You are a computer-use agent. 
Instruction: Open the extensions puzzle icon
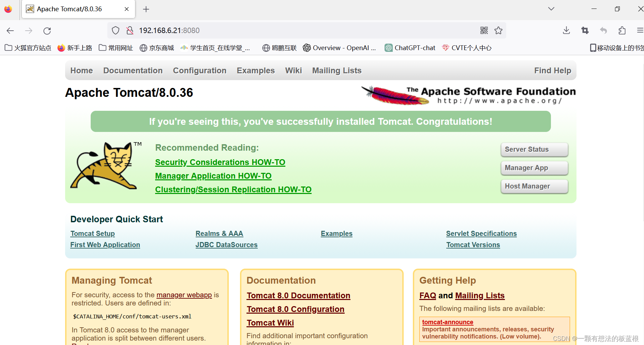(x=622, y=30)
